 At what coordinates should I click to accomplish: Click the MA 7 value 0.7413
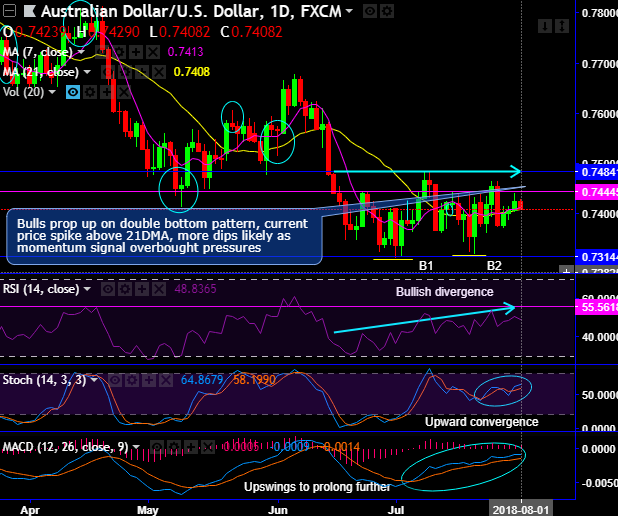coord(185,52)
